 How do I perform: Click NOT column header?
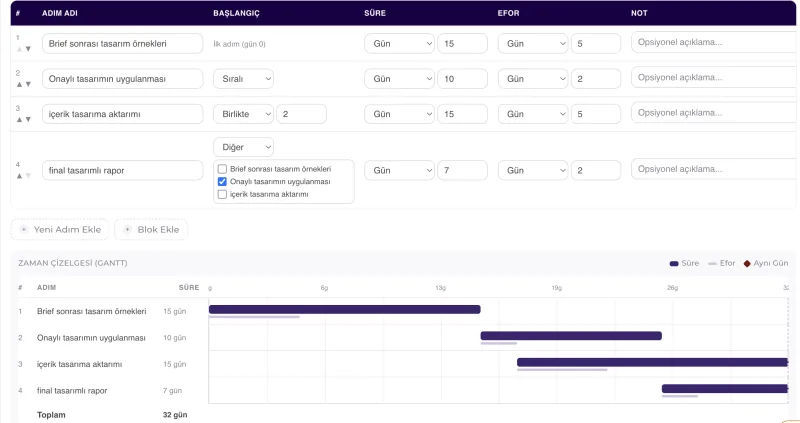pyautogui.click(x=639, y=13)
